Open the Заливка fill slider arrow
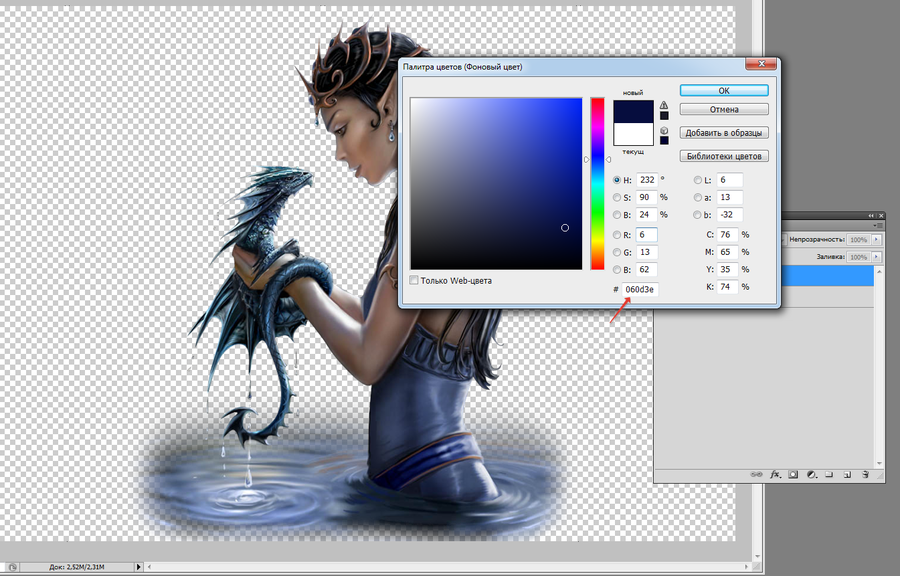This screenshot has height=576, width=900. coord(876,257)
